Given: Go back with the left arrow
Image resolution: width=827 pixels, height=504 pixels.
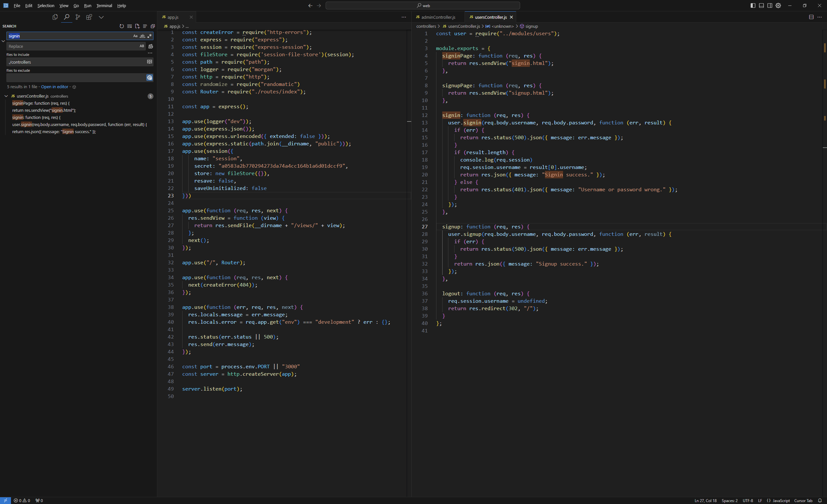Looking at the screenshot, I should pyautogui.click(x=310, y=5).
